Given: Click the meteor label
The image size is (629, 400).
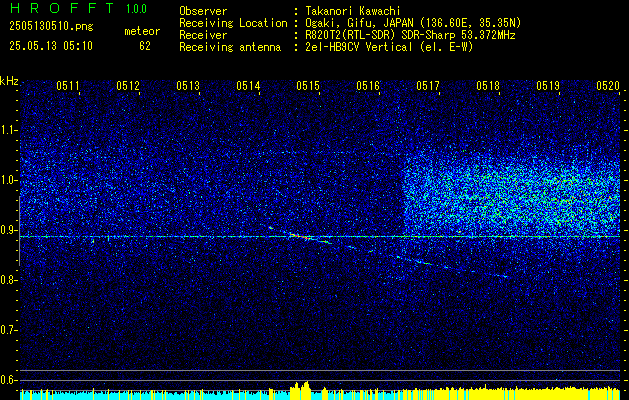Looking at the screenshot, I should [142, 31].
